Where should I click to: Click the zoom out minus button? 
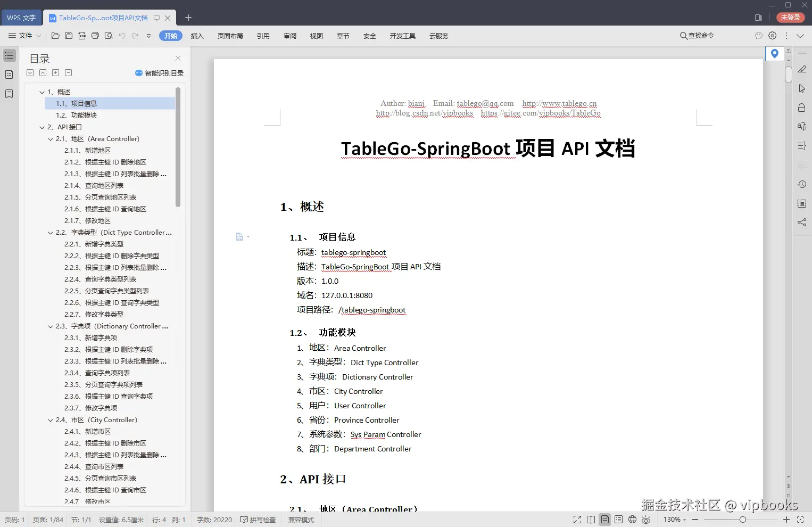695,520
